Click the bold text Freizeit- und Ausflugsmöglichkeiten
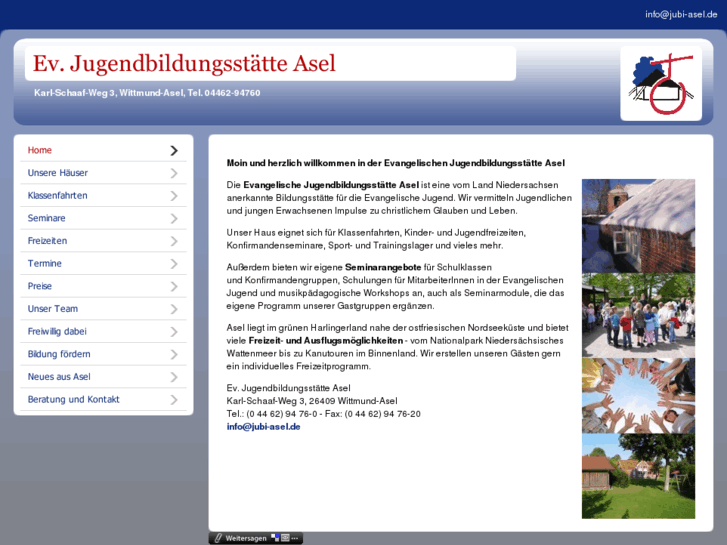The height and width of the screenshot is (545, 727). click(x=326, y=341)
